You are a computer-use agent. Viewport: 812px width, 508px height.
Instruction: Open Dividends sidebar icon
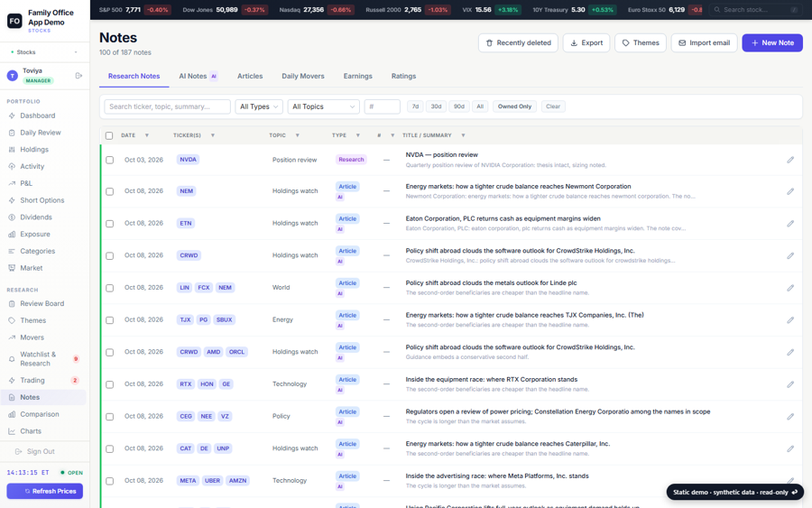12,217
